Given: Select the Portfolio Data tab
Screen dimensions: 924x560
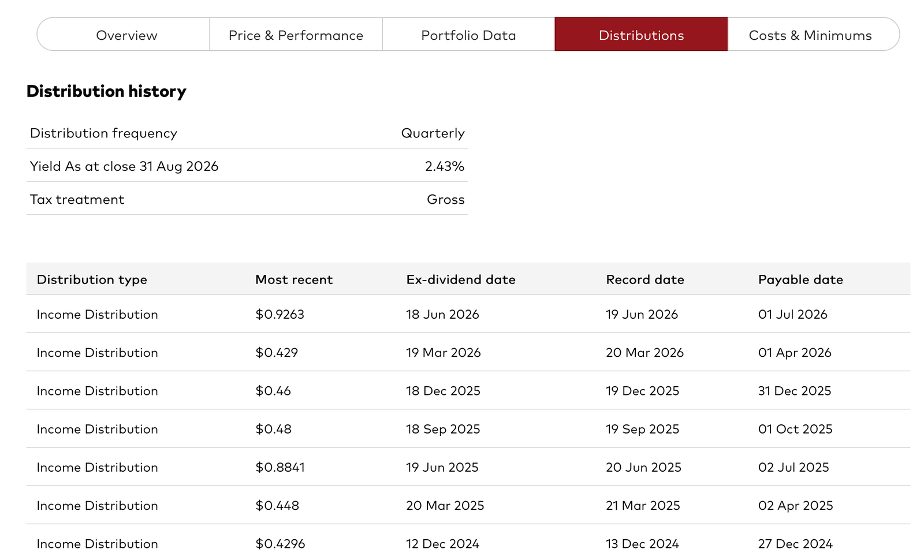Looking at the screenshot, I should pos(468,35).
